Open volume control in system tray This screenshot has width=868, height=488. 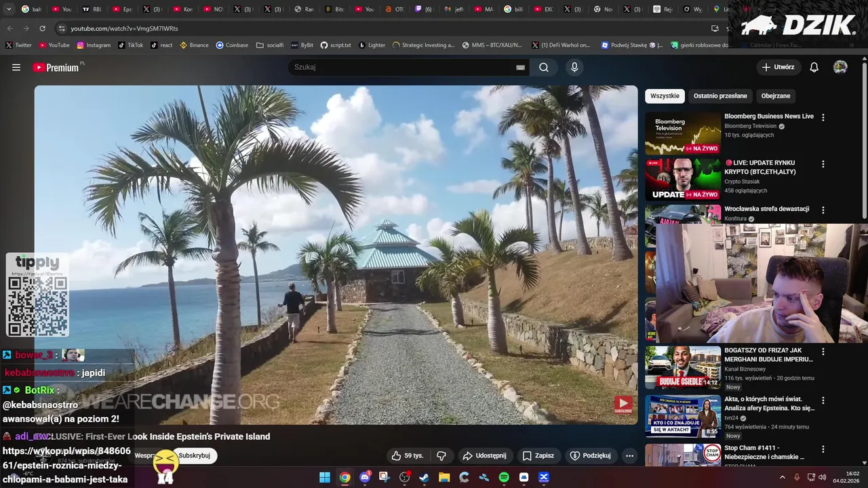pos(823,477)
